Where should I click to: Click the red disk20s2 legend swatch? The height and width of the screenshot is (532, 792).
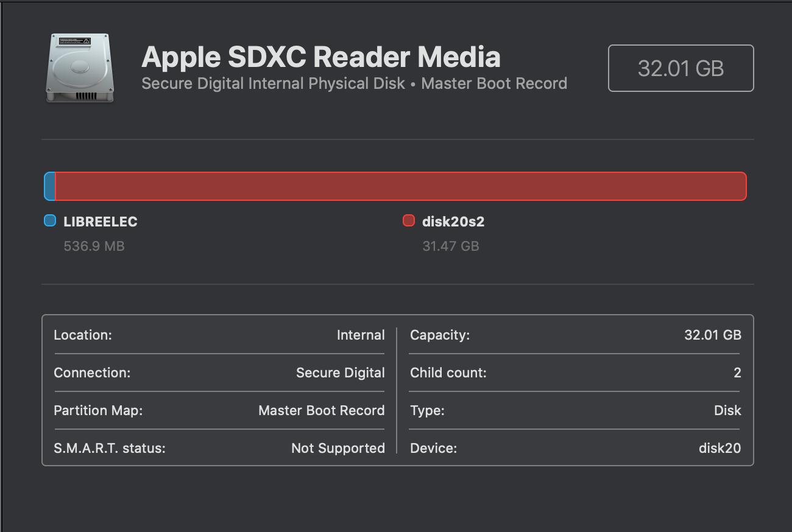click(409, 220)
